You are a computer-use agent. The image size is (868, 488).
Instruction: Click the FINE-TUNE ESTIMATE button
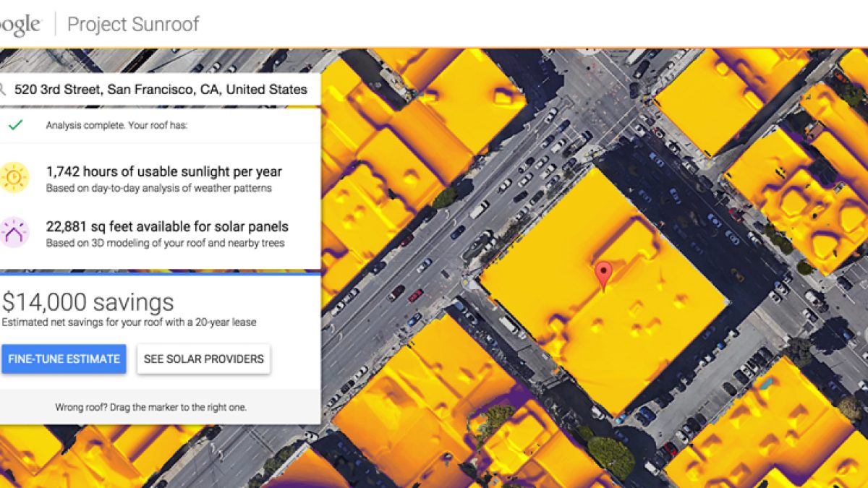[64, 359]
